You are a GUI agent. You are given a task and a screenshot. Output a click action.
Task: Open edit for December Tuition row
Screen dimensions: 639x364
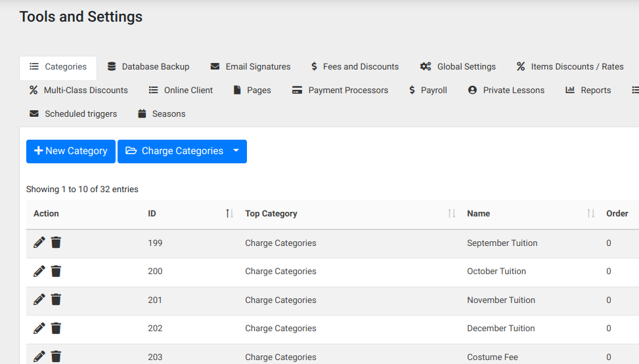[x=39, y=328]
